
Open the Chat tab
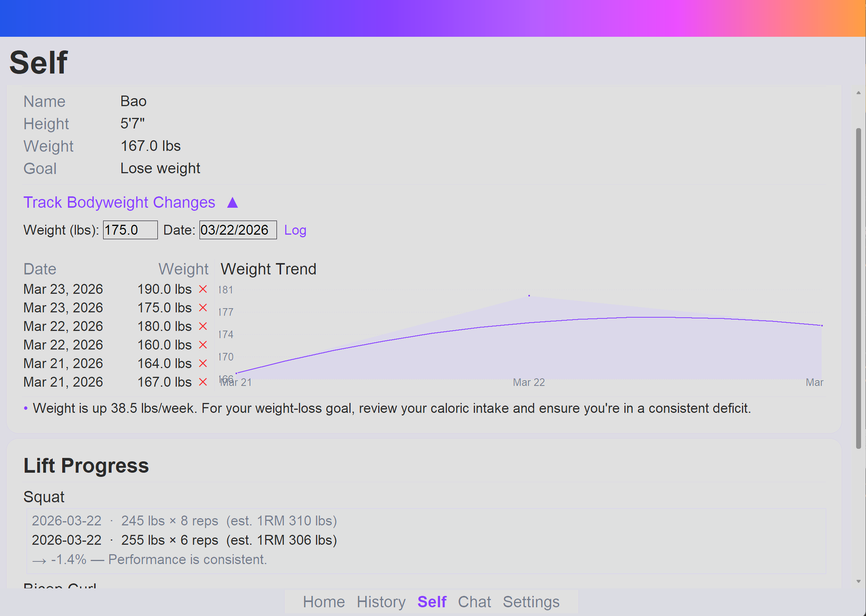(475, 602)
